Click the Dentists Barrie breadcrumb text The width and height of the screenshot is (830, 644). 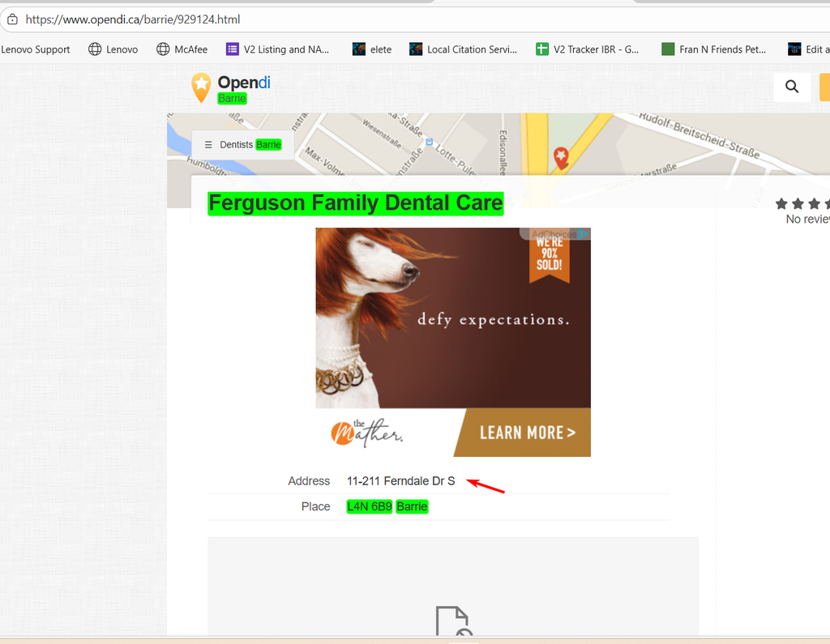pos(250,144)
